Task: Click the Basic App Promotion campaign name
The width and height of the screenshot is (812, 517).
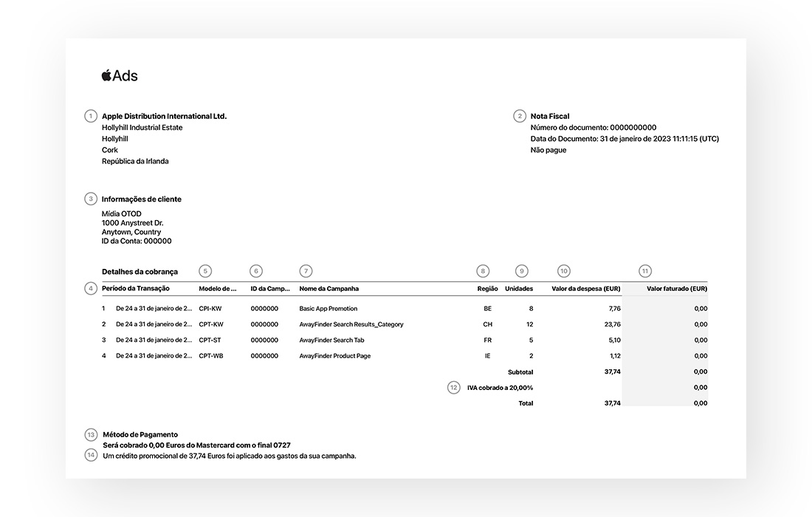Action: pyautogui.click(x=328, y=309)
